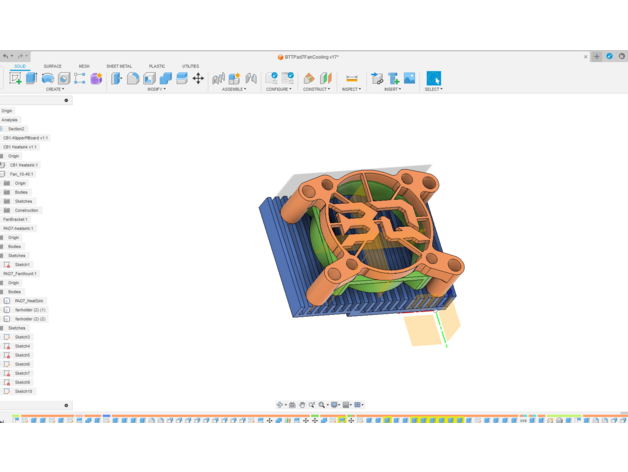628x472 pixels.
Task: Open the MODIFY dropdown menu
Action: coord(157,89)
